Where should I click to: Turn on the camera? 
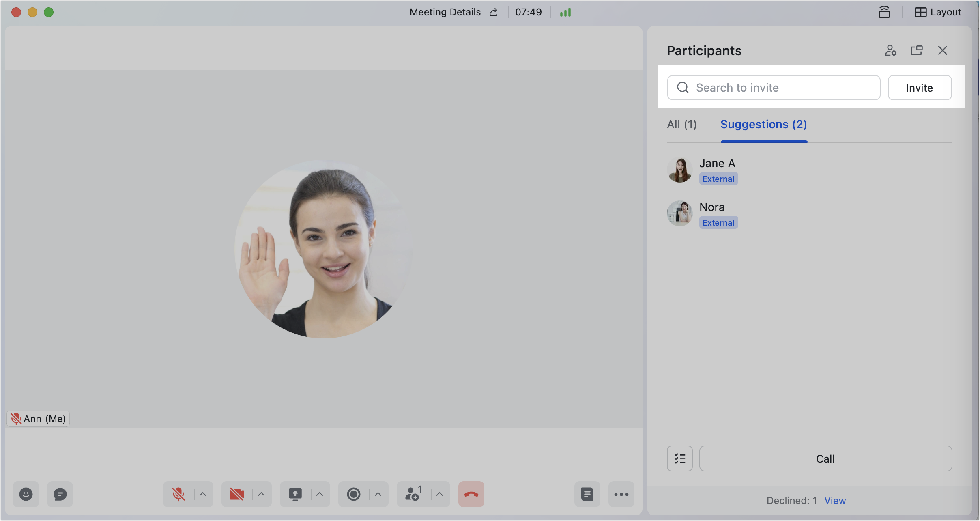pos(237,494)
